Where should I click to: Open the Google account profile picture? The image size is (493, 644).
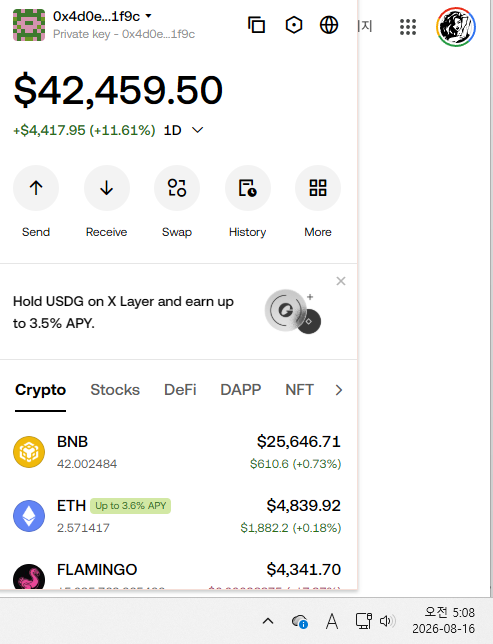click(456, 27)
